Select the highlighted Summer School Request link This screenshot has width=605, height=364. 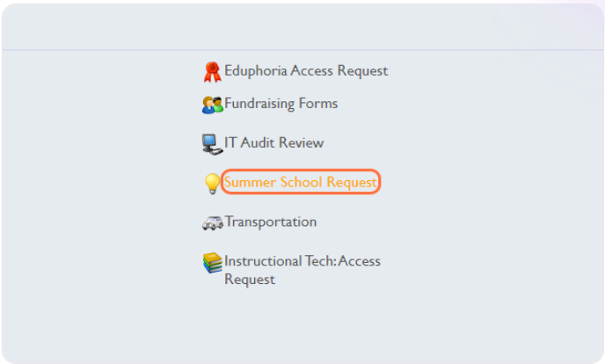[301, 182]
